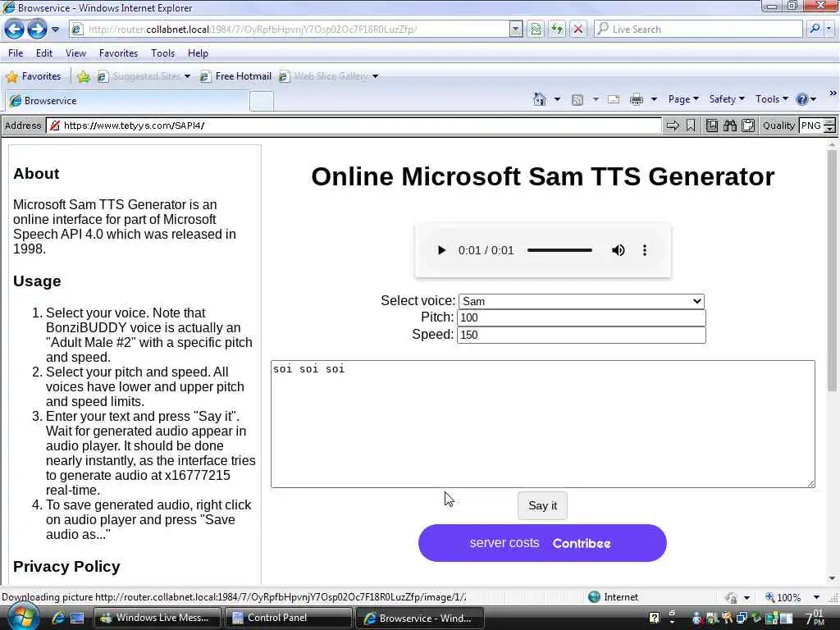840x630 pixels.
Task: Click the Show Desktop Quick Launch icon
Action: [x=77, y=618]
